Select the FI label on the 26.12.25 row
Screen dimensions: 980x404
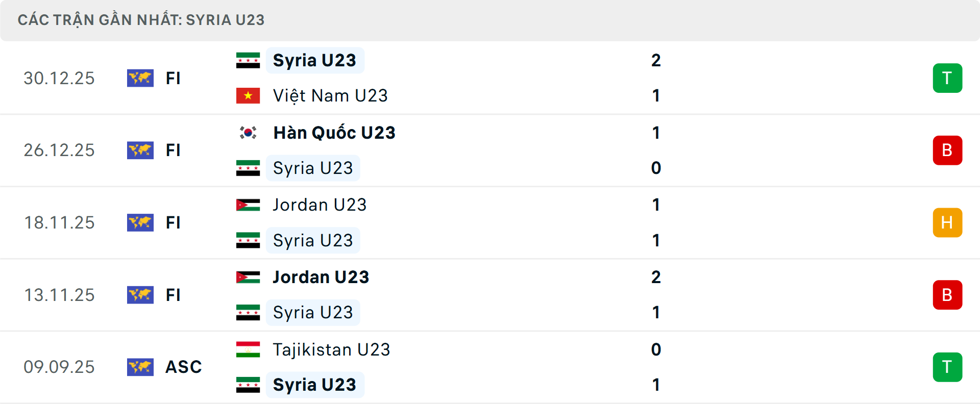click(174, 150)
